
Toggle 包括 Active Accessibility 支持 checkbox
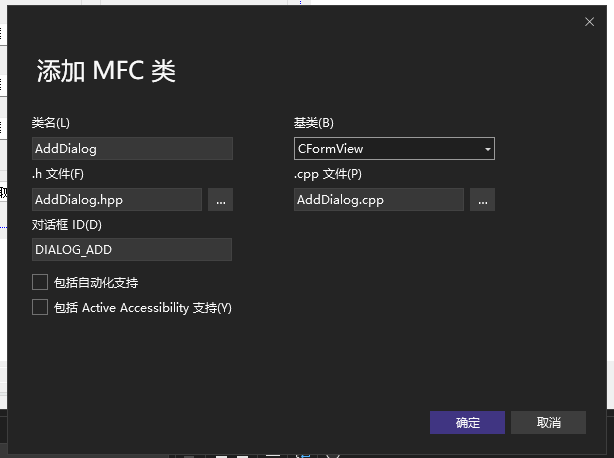[40, 307]
